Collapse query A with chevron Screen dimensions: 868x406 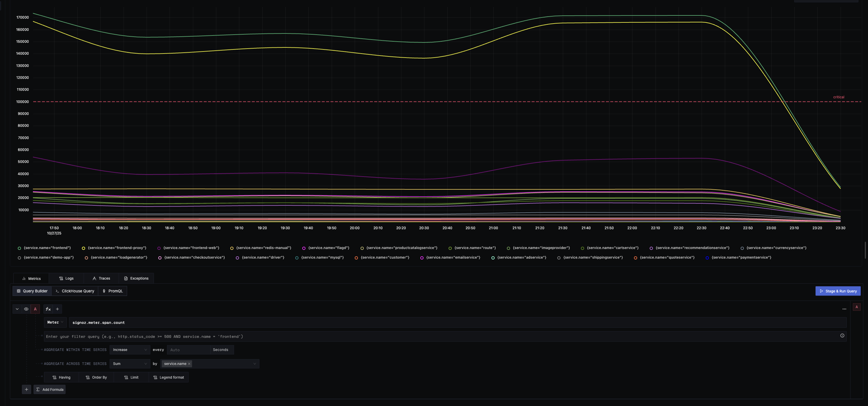(17, 309)
